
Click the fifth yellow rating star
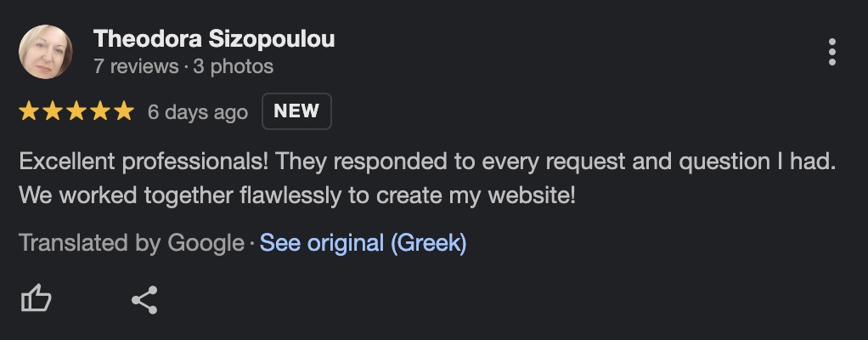click(x=124, y=111)
